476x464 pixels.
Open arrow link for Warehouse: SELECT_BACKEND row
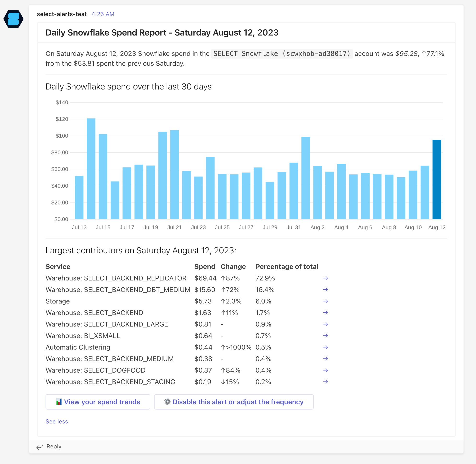[325, 313]
